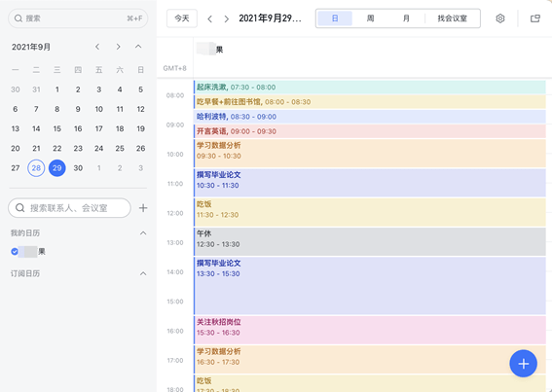Select date 24 in mini calendar
This screenshot has height=392, width=552.
99,148
